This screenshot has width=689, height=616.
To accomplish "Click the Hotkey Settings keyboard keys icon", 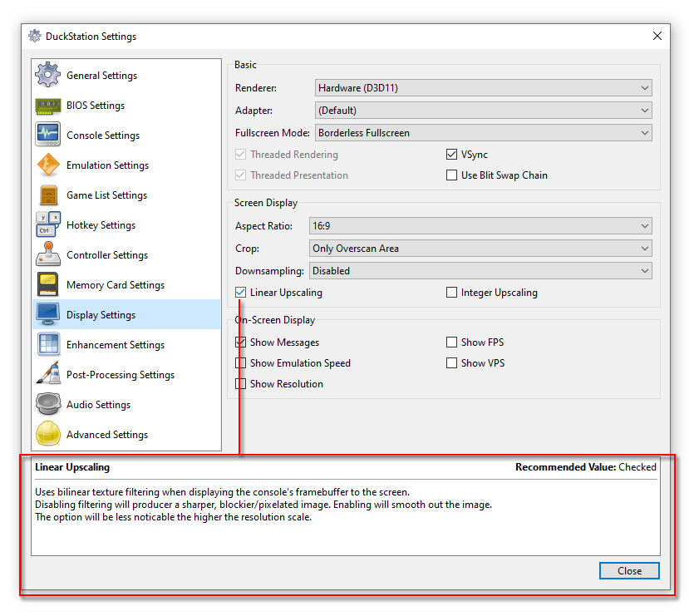I will [48, 225].
